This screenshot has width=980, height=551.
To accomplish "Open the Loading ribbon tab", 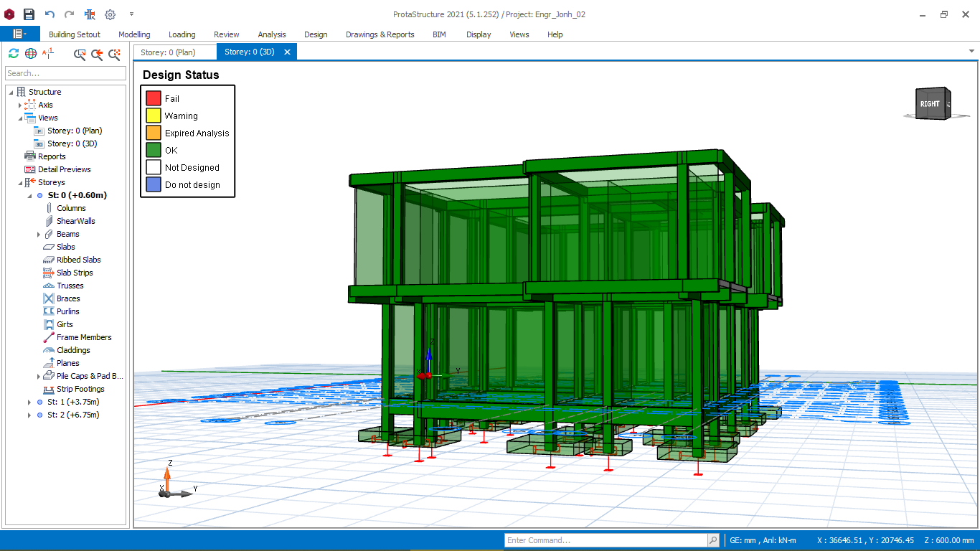I will (182, 34).
